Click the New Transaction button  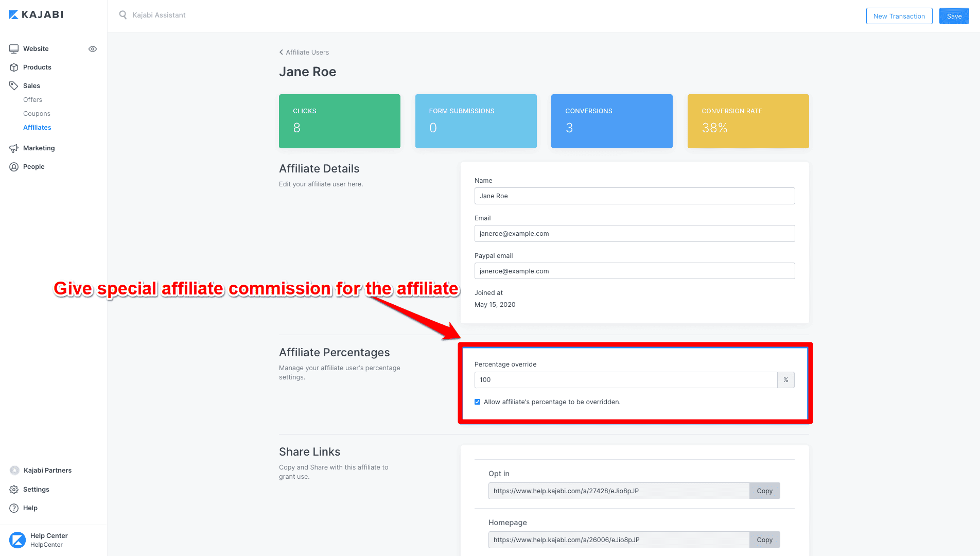pos(899,16)
